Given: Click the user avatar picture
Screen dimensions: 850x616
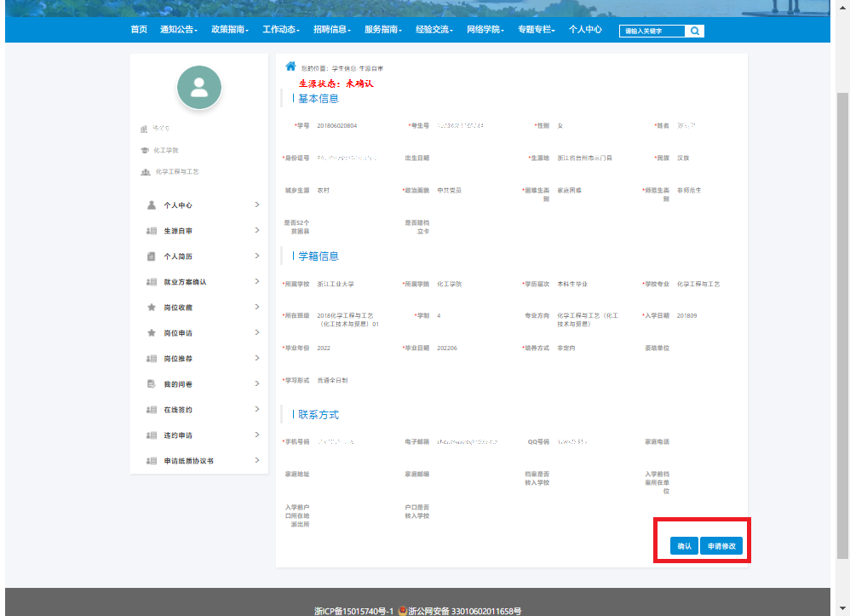Looking at the screenshot, I should pos(199,87).
